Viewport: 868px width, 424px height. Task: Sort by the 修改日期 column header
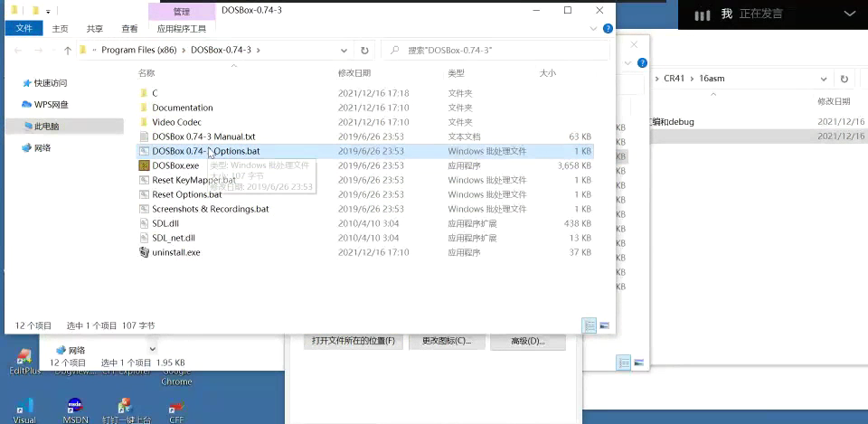[x=354, y=73]
